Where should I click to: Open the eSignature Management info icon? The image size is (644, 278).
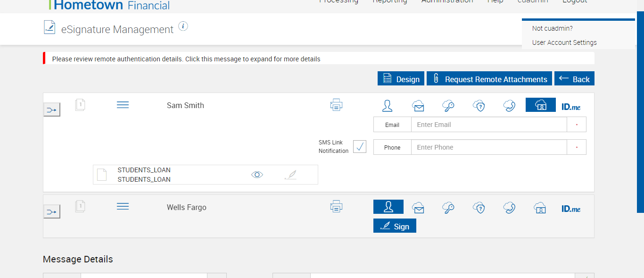coord(183,26)
